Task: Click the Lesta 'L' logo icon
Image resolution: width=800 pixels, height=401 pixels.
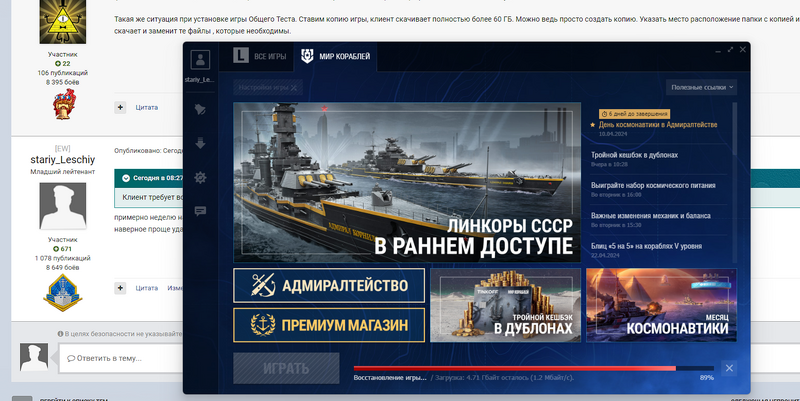Action: pyautogui.click(x=241, y=55)
